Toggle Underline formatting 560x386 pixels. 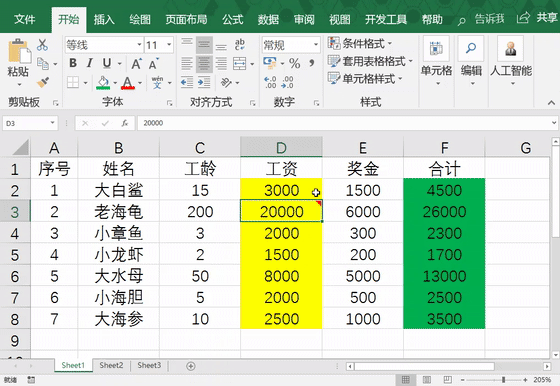coord(107,63)
